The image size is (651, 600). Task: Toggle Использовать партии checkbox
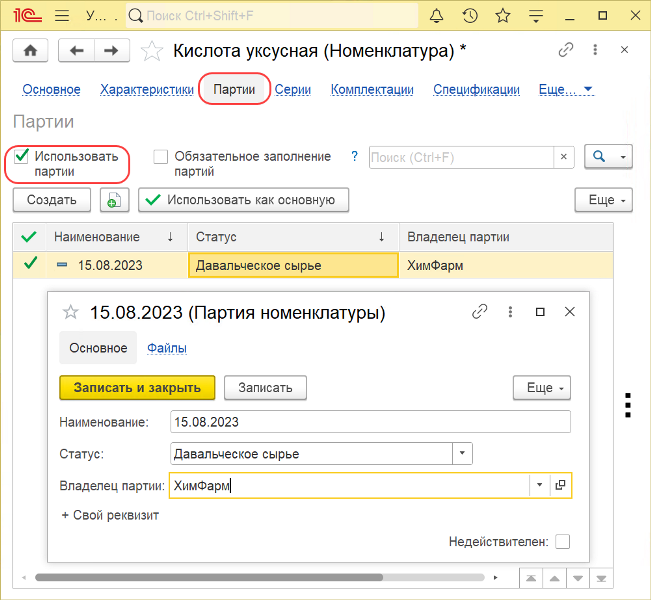pos(21,157)
